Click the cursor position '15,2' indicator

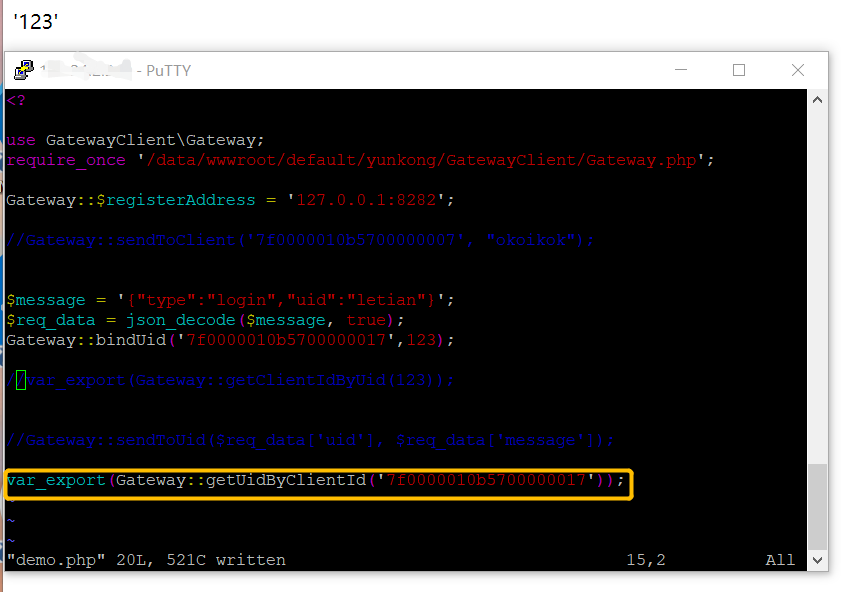point(646,560)
